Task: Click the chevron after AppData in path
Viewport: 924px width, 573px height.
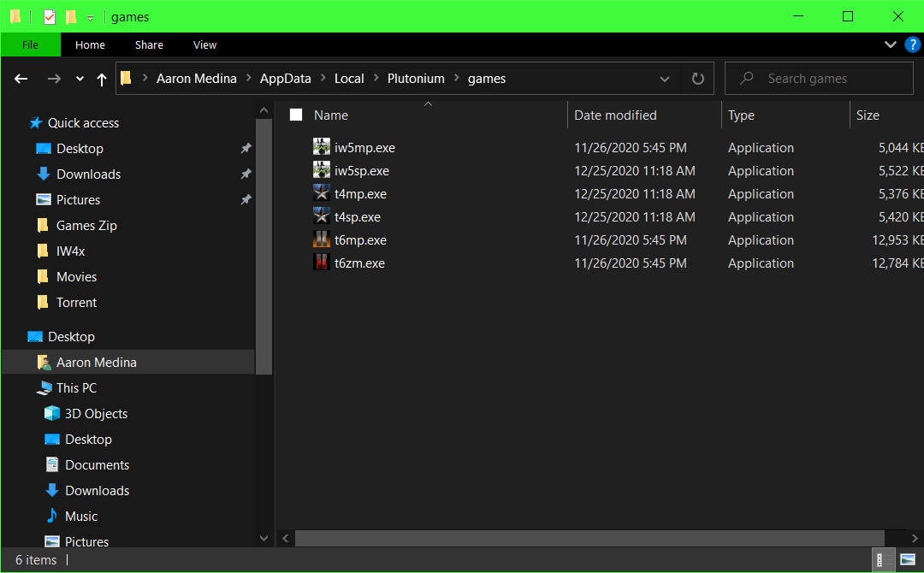Action: 323,79
